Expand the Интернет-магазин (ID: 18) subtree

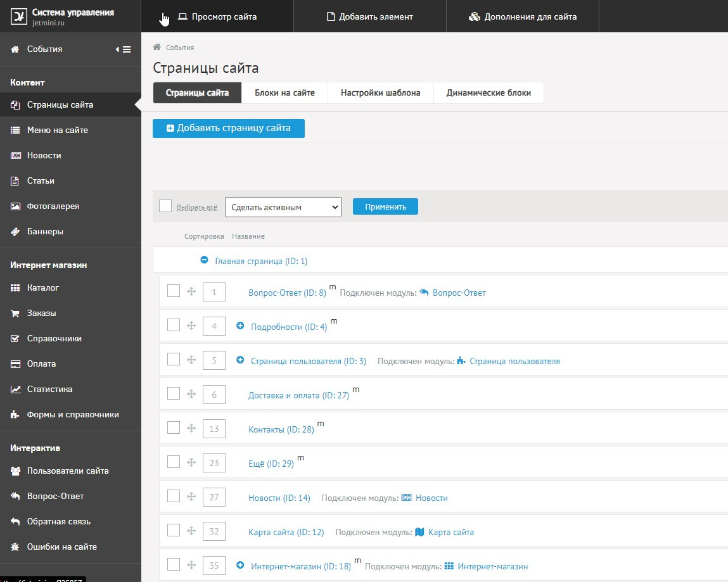pyautogui.click(x=240, y=566)
